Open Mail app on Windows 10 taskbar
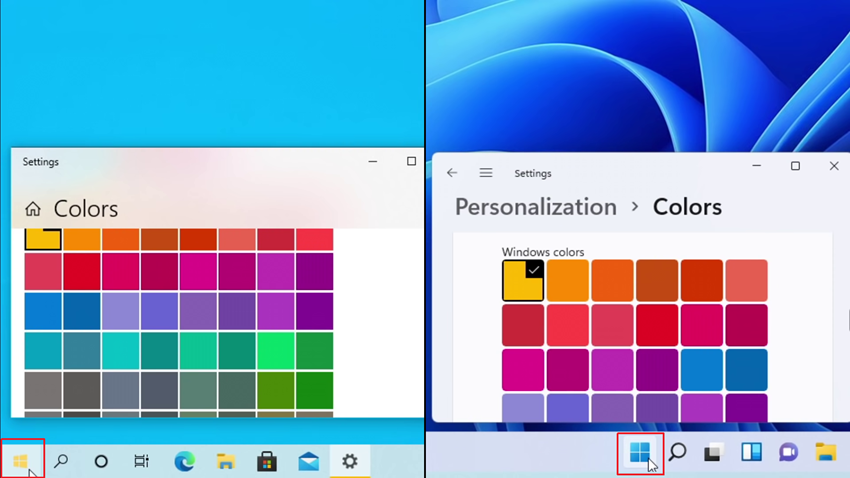 pyautogui.click(x=308, y=461)
